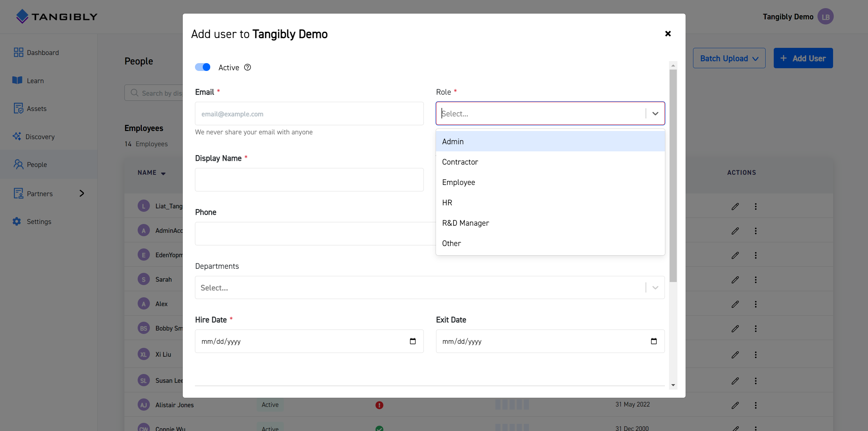This screenshot has width=868, height=431.
Task: Edit Susan Lee row pencil icon
Action: pos(735,381)
